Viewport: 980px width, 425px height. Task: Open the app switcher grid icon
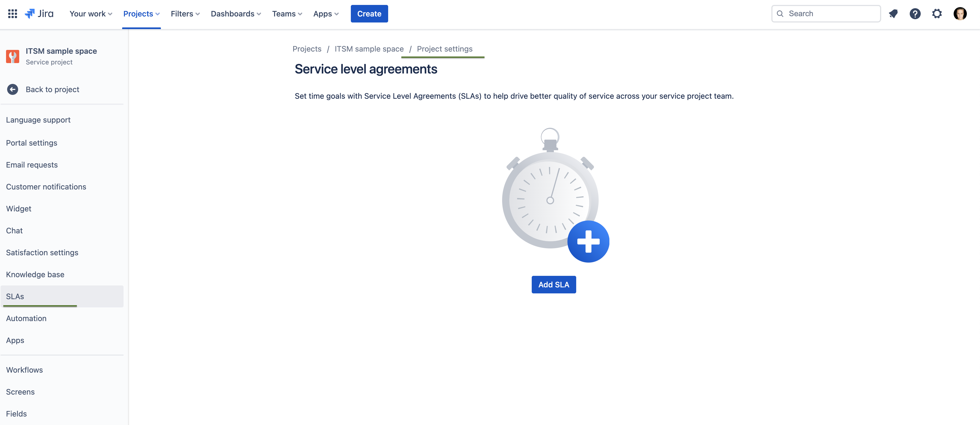click(x=13, y=14)
